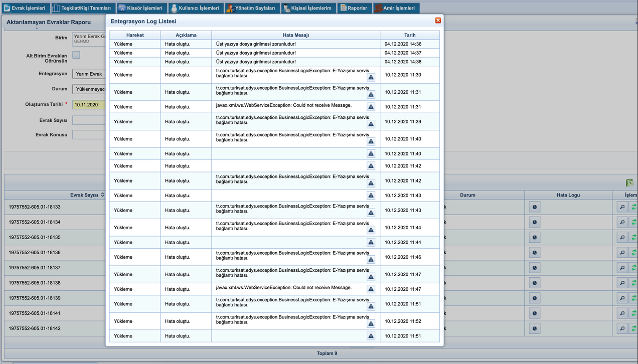638x364 pixels.
Task: Open warning icon of 11:51 BusinessLogicException row
Action: (x=371, y=307)
